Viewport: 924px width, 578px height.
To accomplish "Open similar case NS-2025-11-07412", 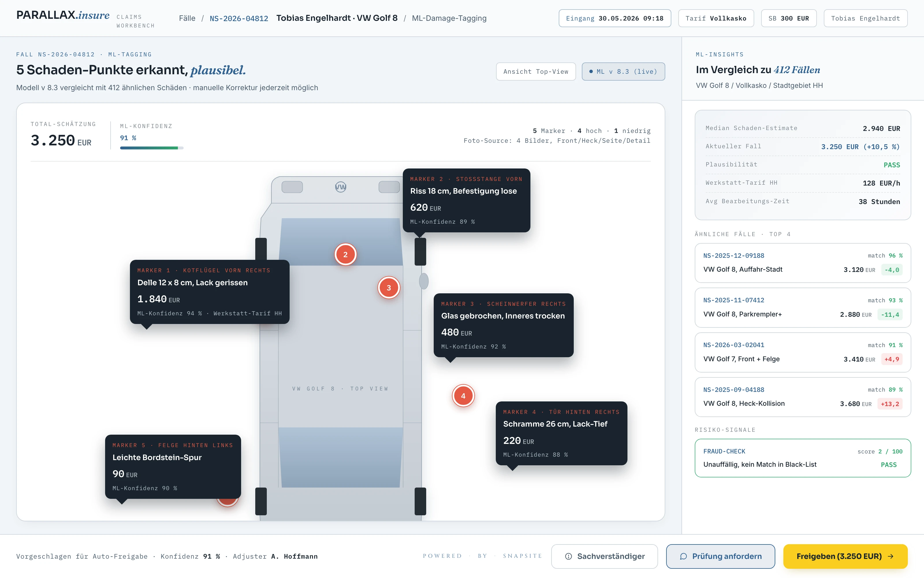I will [803, 308].
